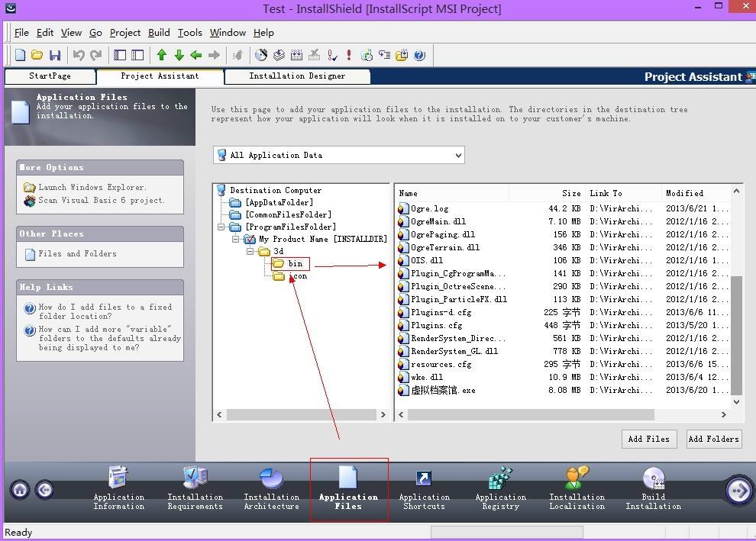
Task: Open help on adding more variable folders
Action: pyautogui.click(x=110, y=338)
